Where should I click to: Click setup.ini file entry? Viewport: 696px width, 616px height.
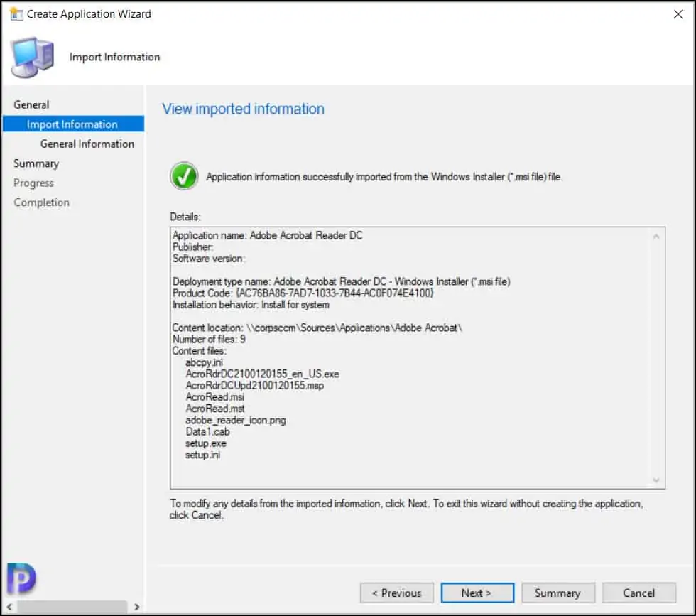tap(203, 455)
